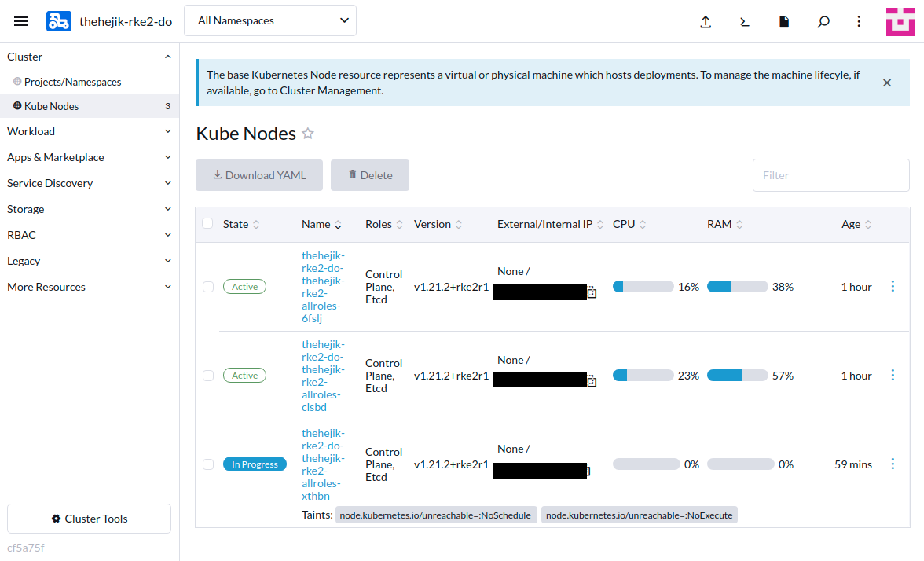This screenshot has width=924, height=561.
Task: Collapse the Cluster section
Action: 89,56
